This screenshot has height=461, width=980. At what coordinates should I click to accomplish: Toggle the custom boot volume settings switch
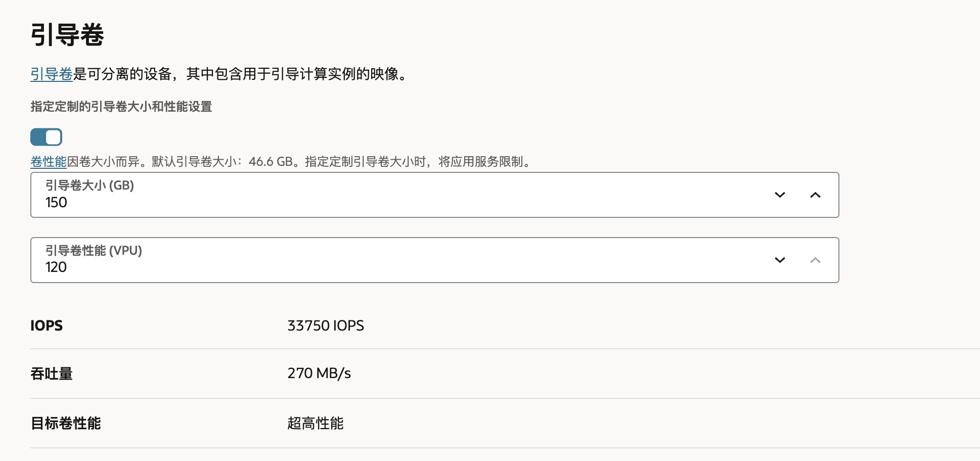pyautogui.click(x=46, y=137)
